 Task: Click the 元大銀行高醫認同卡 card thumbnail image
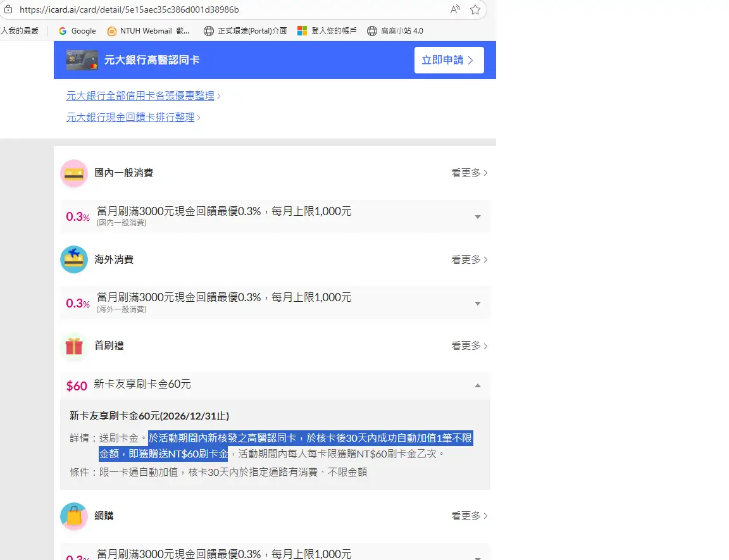click(x=82, y=60)
